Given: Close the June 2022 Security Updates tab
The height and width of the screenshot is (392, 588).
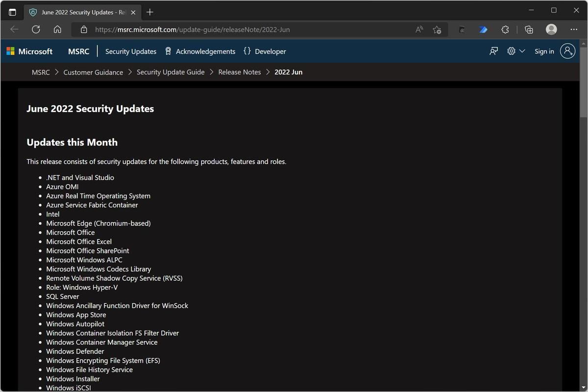Looking at the screenshot, I should point(133,12).
